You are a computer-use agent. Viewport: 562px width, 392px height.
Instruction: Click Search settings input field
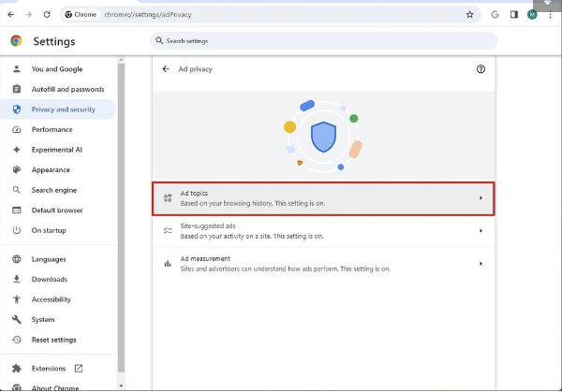324,41
